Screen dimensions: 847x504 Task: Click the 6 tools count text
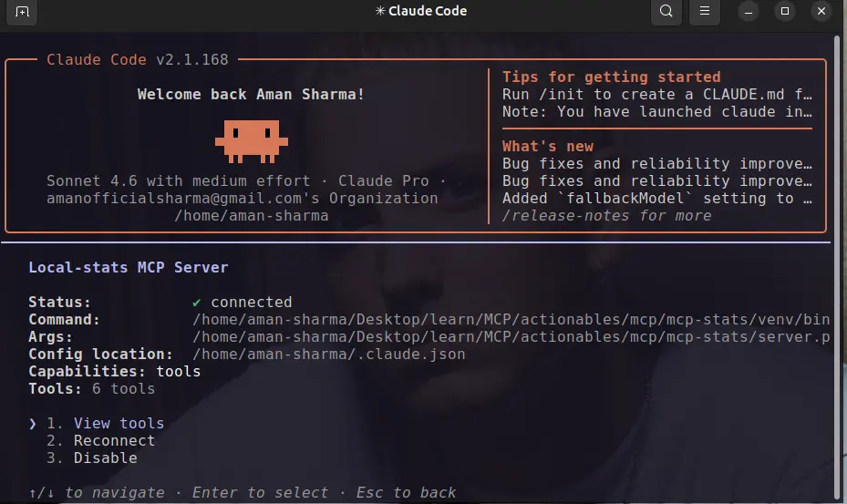pos(123,389)
